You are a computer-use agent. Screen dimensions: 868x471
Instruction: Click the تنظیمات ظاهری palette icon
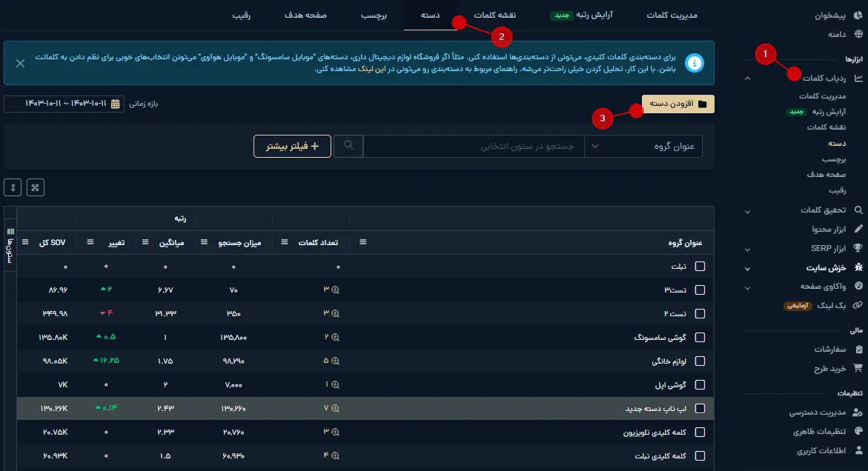(x=858, y=431)
